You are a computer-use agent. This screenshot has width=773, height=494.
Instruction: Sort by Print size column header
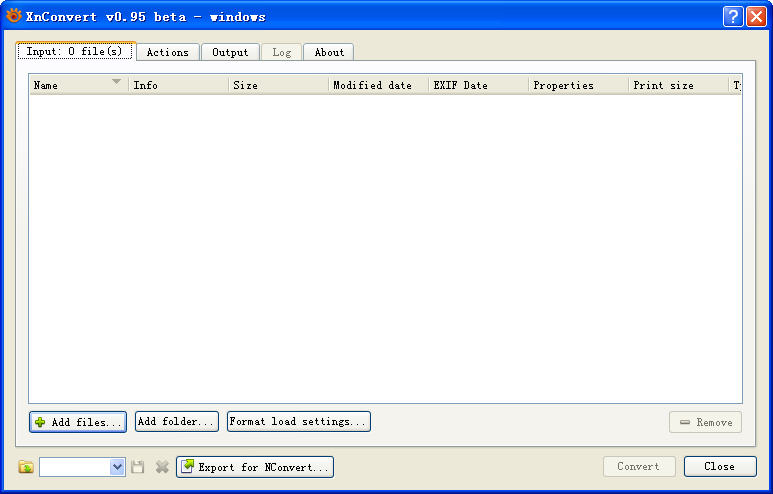679,85
